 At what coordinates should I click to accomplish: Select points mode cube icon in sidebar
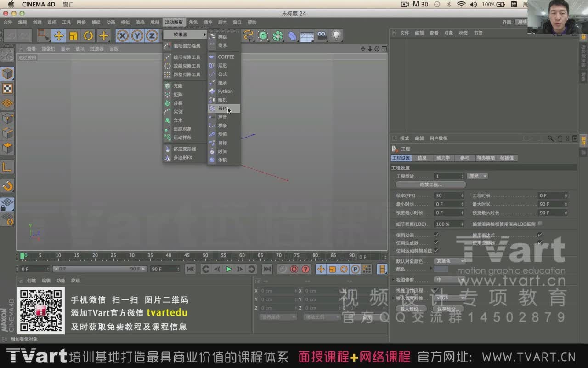7,119
